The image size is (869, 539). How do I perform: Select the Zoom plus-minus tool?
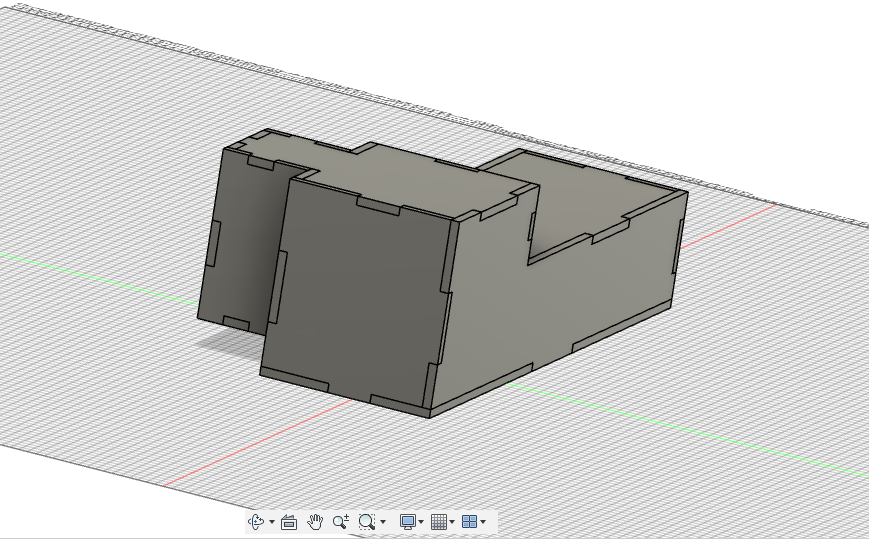coord(341,521)
